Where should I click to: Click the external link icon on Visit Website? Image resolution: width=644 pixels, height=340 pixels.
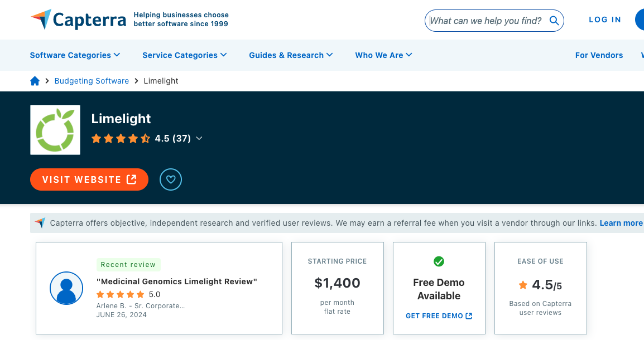click(132, 179)
